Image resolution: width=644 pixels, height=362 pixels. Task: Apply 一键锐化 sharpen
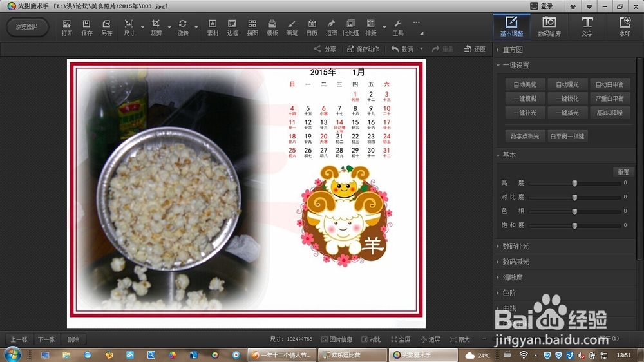[x=567, y=99]
